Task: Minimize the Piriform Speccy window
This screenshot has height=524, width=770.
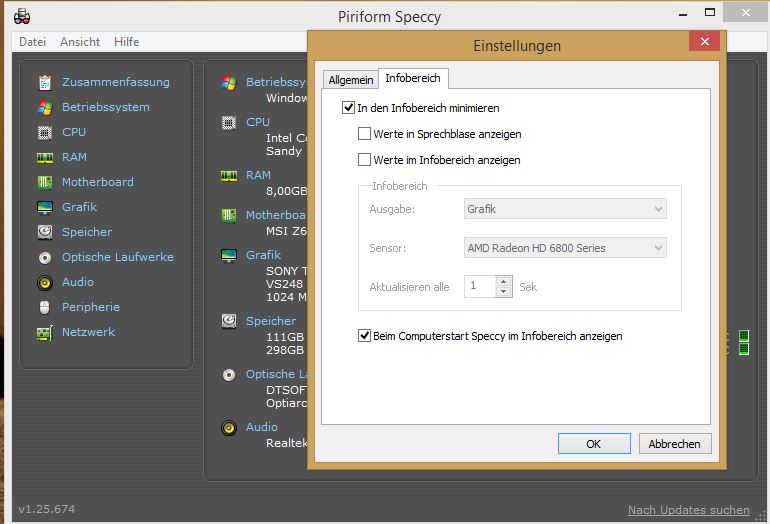Action: pos(683,13)
